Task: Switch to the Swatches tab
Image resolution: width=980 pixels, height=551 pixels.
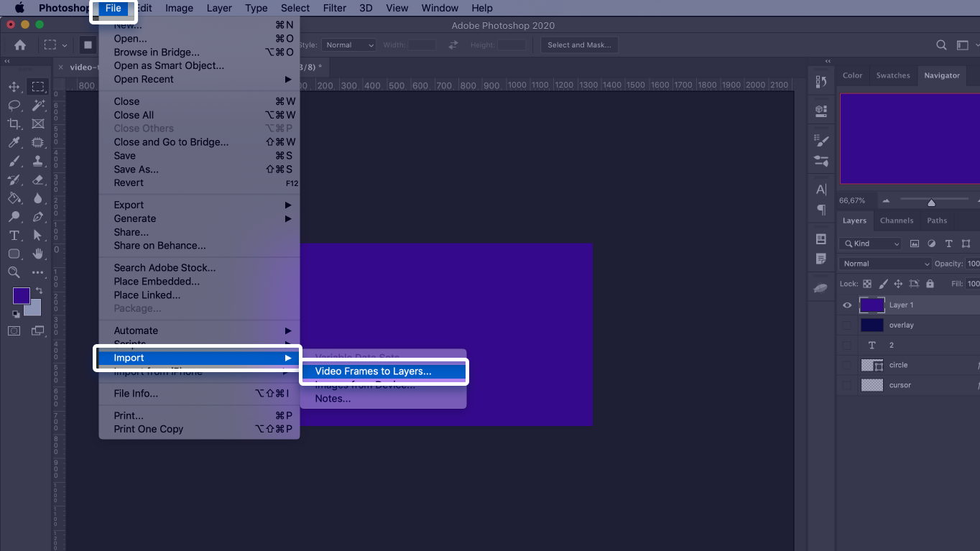Action: [893, 75]
